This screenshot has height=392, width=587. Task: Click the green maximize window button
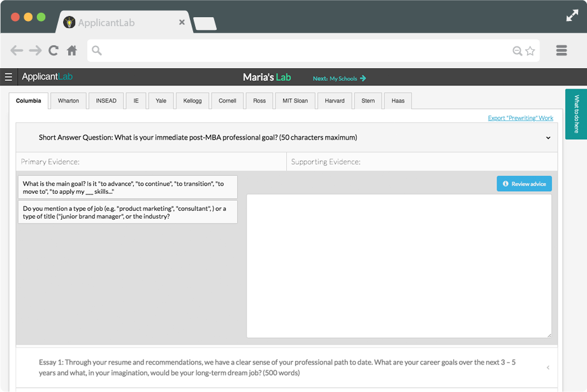[41, 17]
